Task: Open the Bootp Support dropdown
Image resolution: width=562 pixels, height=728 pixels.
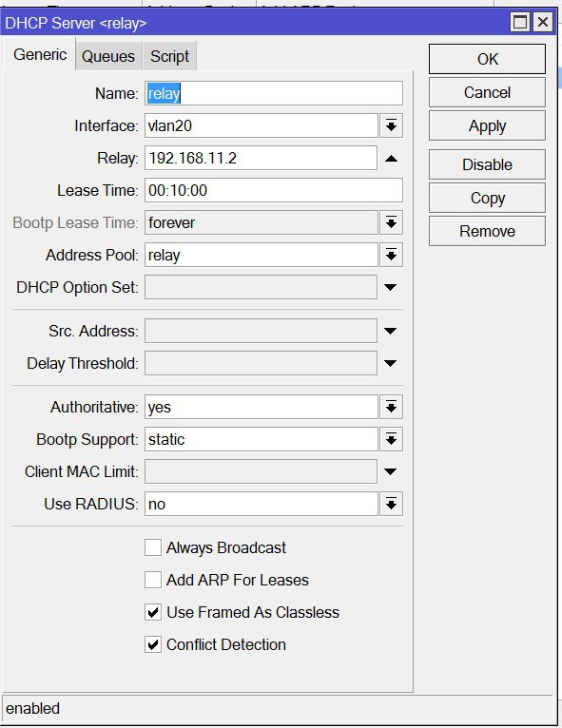Action: pyautogui.click(x=391, y=439)
